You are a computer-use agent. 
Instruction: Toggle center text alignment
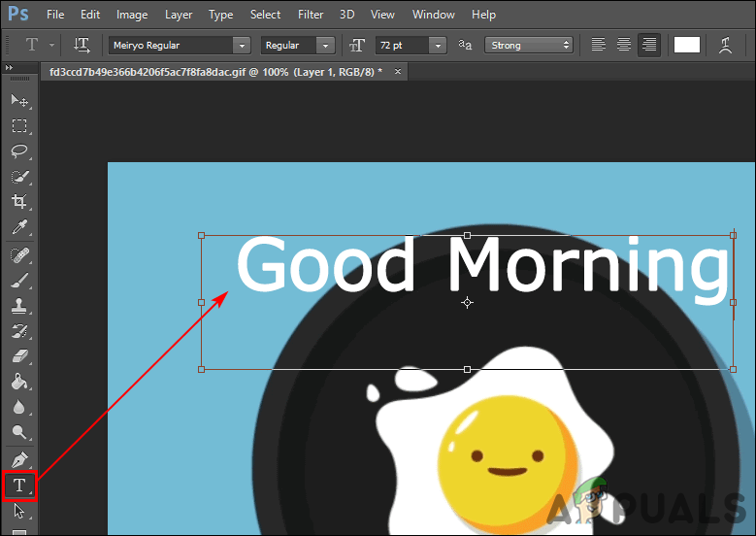coord(624,45)
